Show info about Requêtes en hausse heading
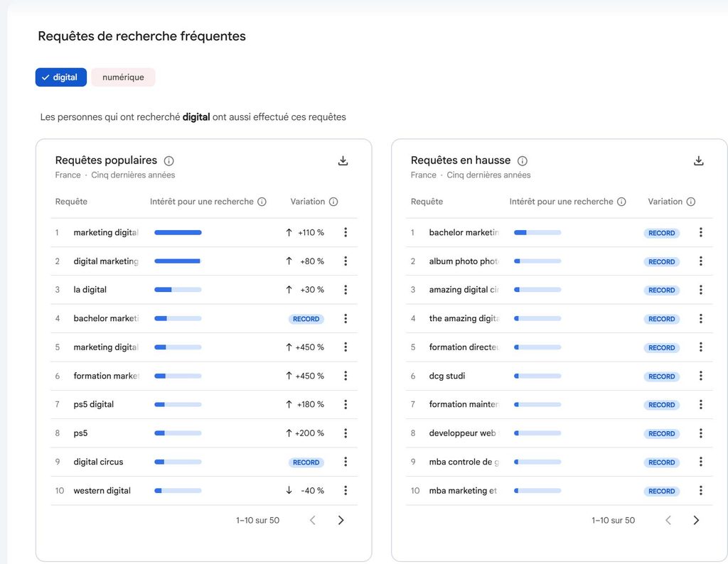728x564 pixels. (x=523, y=161)
